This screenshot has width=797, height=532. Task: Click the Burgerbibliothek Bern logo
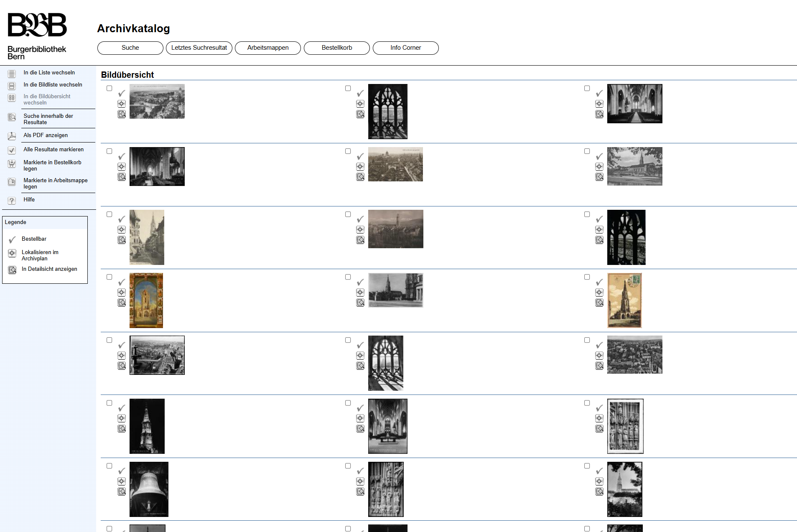37,36
